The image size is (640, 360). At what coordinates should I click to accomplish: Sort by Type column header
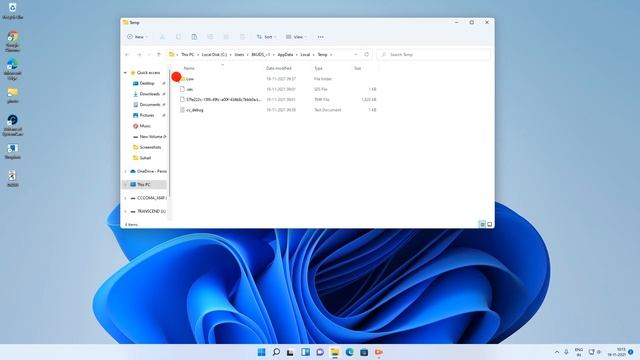tap(318, 68)
